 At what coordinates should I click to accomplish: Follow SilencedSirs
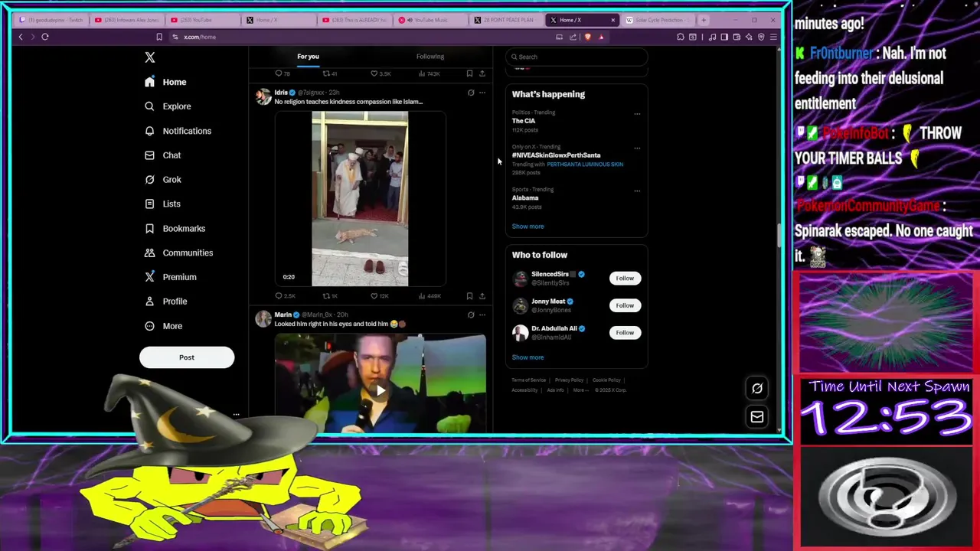tap(625, 279)
